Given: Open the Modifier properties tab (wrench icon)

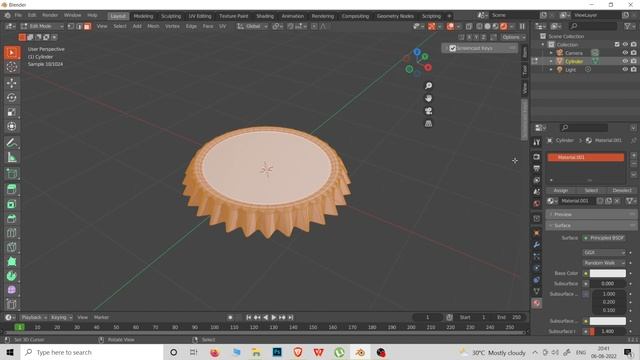Looking at the screenshot, I should coord(537,244).
